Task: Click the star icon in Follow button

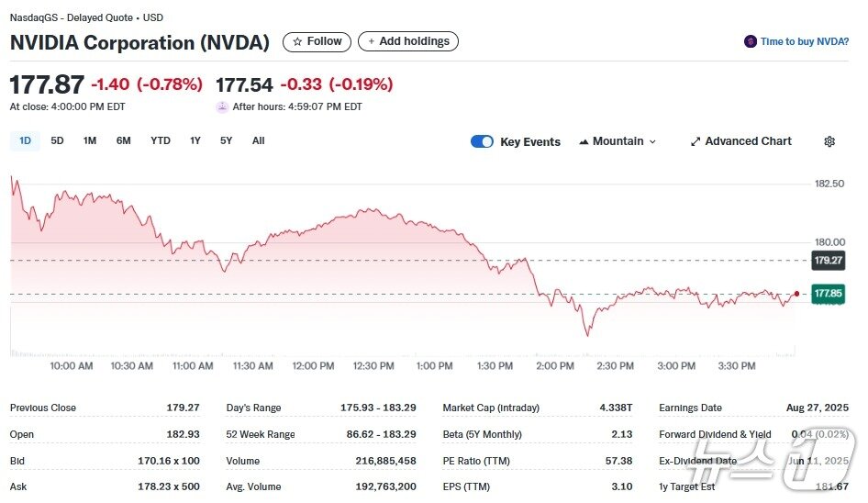Action: click(297, 42)
